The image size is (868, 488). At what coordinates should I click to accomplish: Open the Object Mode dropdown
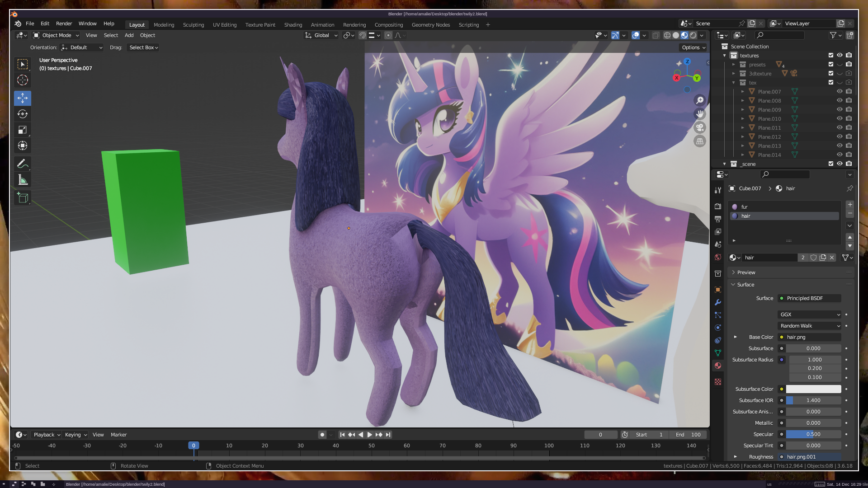click(57, 35)
